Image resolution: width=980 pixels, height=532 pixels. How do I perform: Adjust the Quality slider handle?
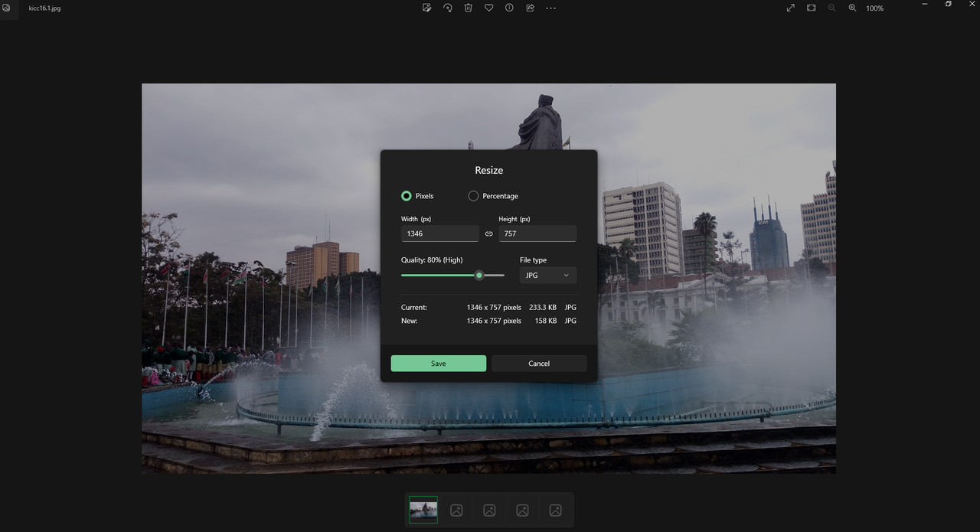tap(479, 275)
